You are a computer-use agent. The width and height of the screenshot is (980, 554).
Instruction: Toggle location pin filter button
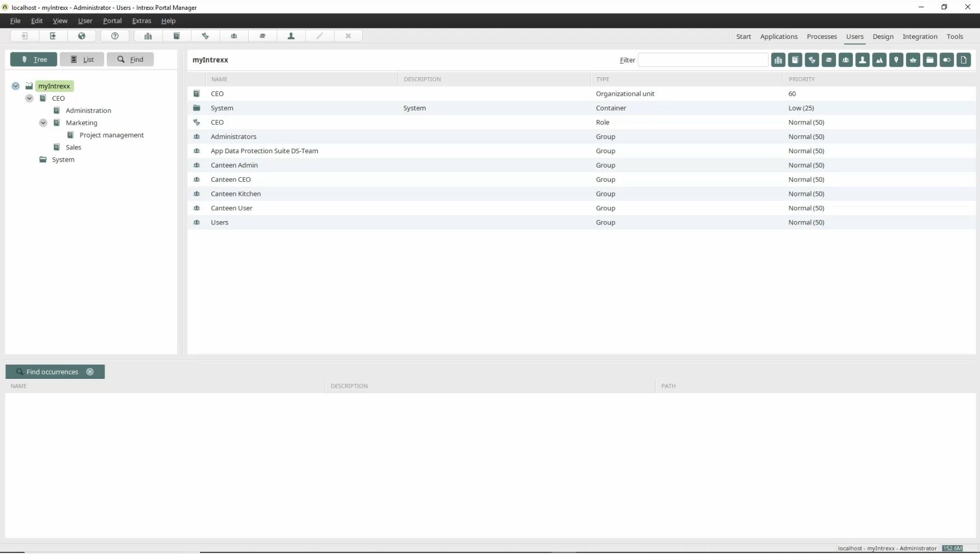(x=896, y=60)
